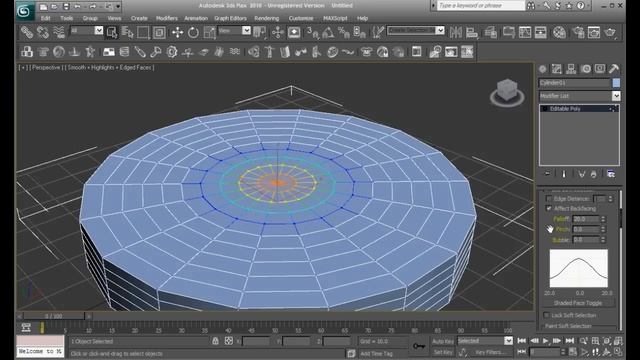Activate the Select Object tool
This screenshot has height=360, width=640.
(111, 32)
